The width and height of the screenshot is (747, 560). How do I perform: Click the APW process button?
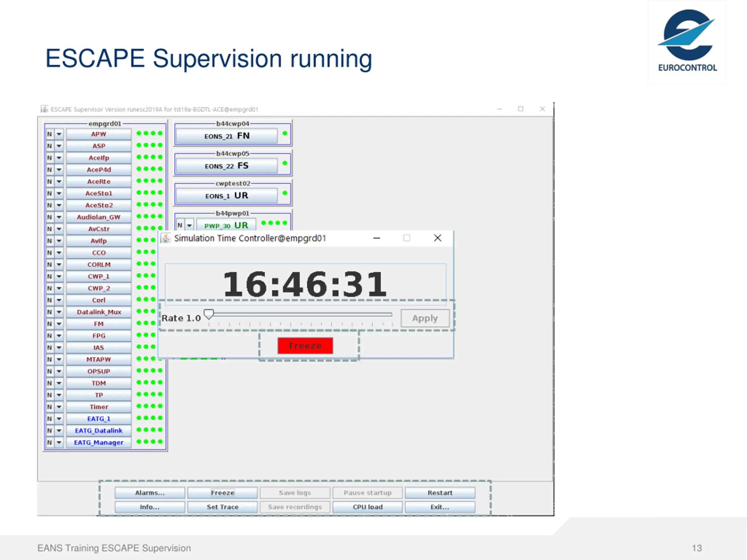point(99,134)
